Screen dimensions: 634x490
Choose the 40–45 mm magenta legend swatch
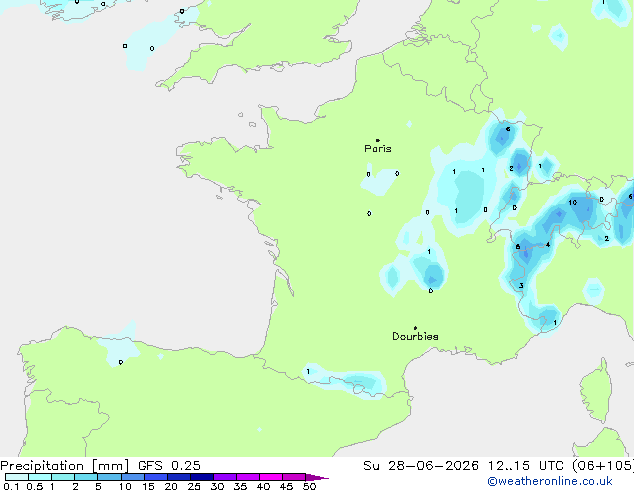coord(271,477)
